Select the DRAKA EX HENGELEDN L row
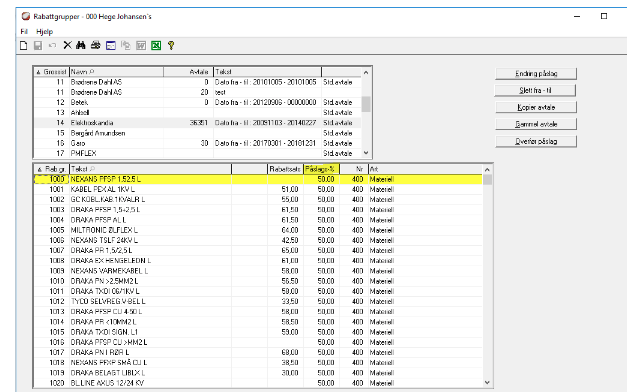This screenshot has width=633, height=392. pos(258,261)
